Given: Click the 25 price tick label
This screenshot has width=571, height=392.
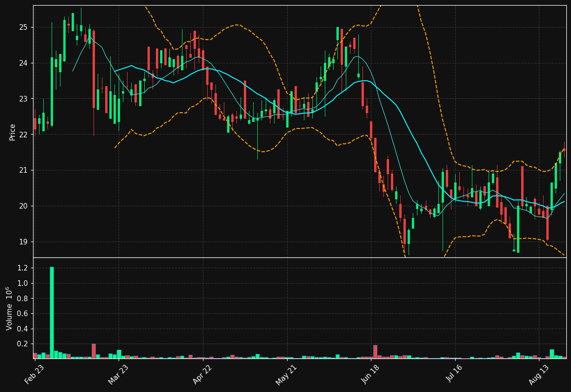Looking at the screenshot, I should coord(24,27).
